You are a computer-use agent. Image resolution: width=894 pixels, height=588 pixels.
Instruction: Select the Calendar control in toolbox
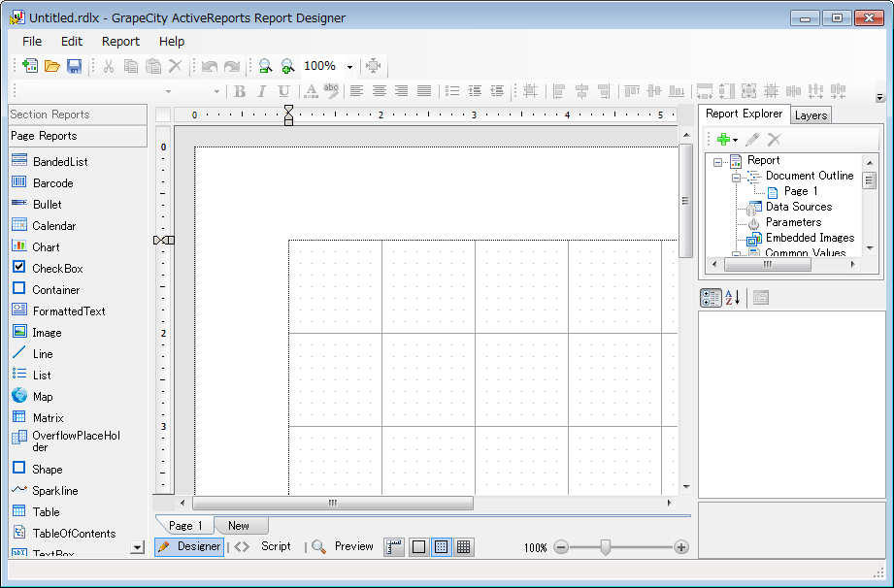tap(44, 226)
